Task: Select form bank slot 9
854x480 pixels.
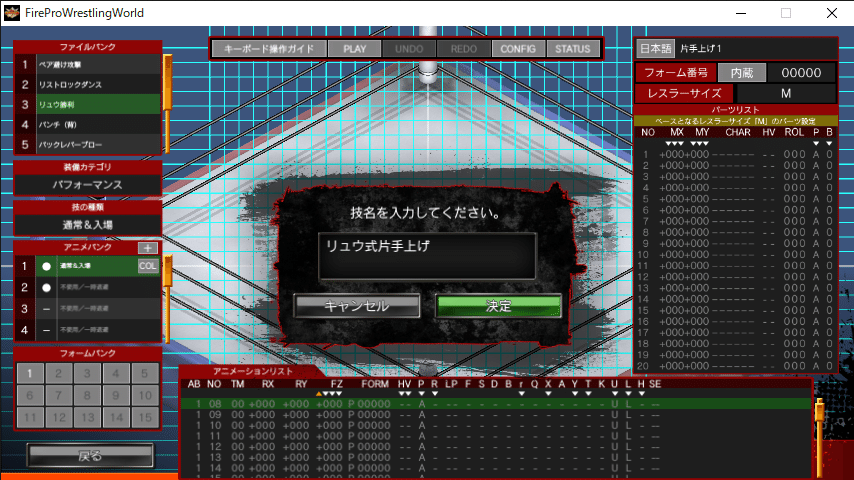Action: pyautogui.click(x=115, y=395)
